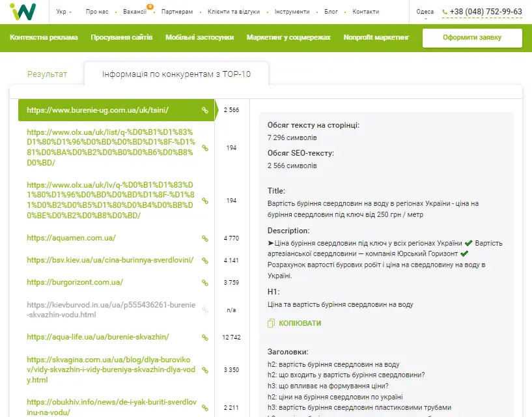Open Клієнти та відгуки menu item
This screenshot has height=417, width=532.
click(x=234, y=12)
